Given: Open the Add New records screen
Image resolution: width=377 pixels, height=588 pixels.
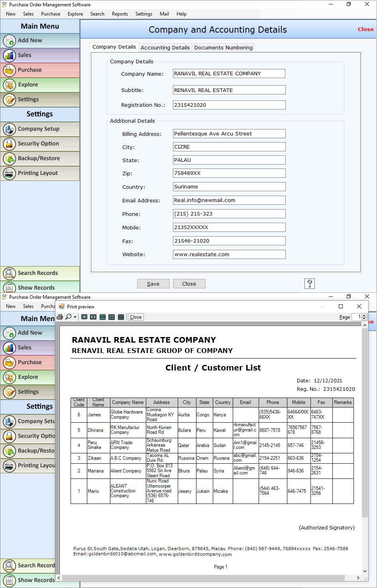Looking at the screenshot, I should [x=29, y=40].
